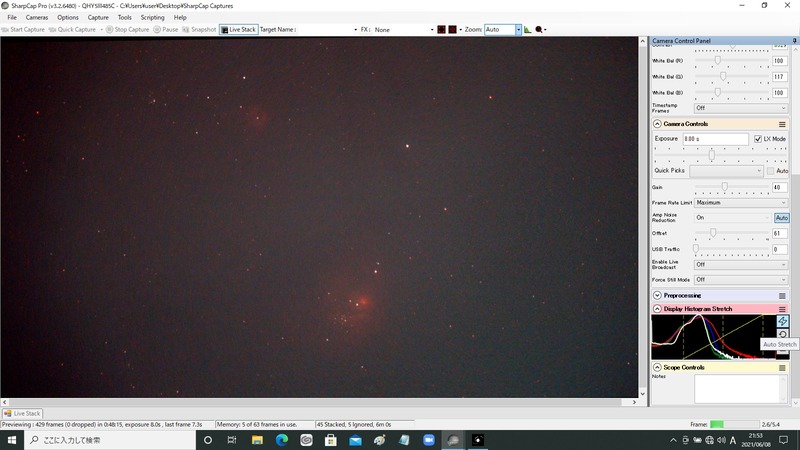Click the Pause toolbar item
Screen dimensions: 800x450
(x=166, y=30)
